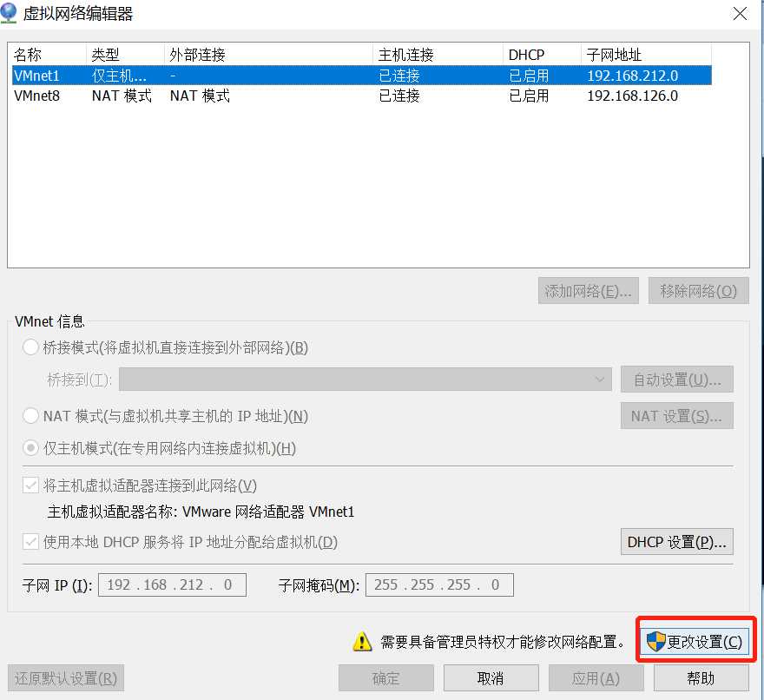This screenshot has height=700, width=764.
Task: Open DHCP 设置(P)... dialog
Action: pos(677,542)
